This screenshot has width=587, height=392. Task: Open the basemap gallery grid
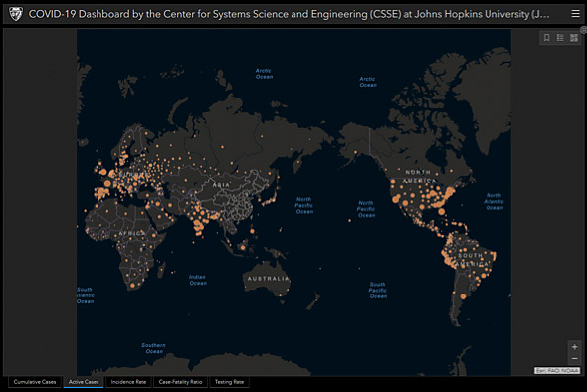tap(574, 38)
